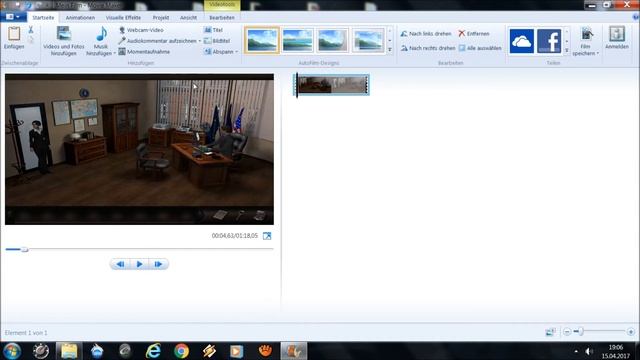Click the timeline zoom slider handle
This screenshot has width=640, height=360.
581,332
